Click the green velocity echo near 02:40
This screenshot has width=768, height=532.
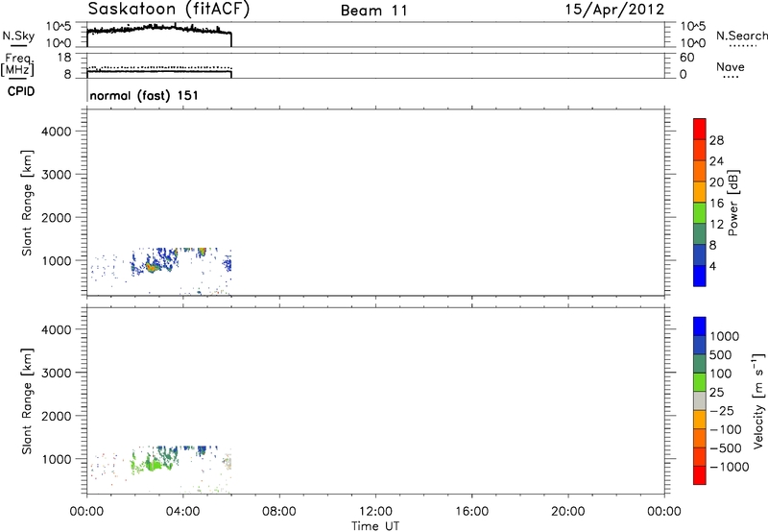pyautogui.click(x=153, y=464)
